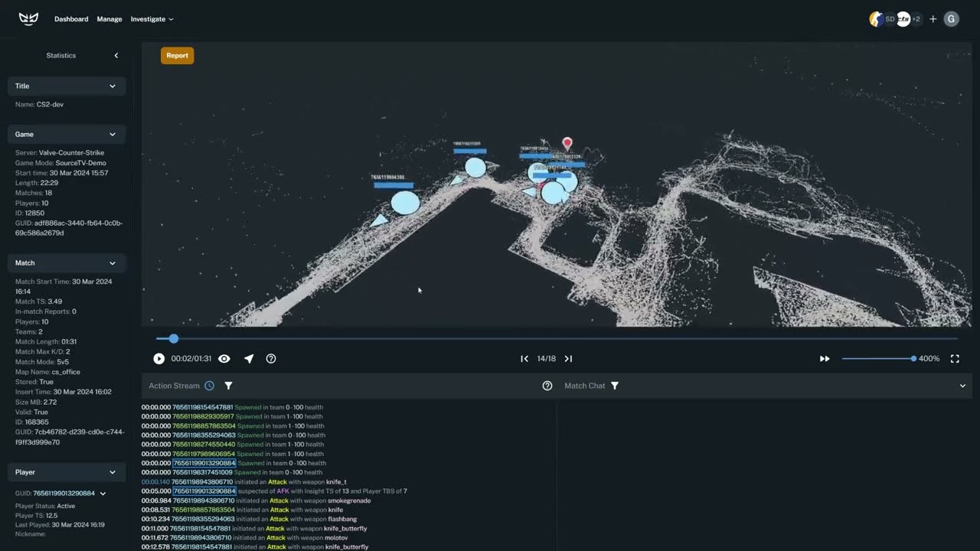The width and height of the screenshot is (980, 551).
Task: Click the knife_t attack event row
Action: point(243,482)
